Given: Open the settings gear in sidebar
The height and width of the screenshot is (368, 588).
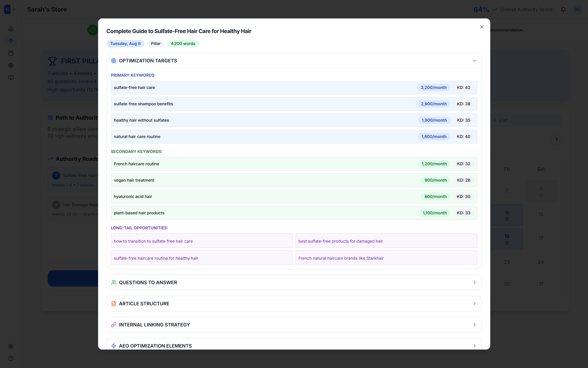Looking at the screenshot, I should point(11,346).
